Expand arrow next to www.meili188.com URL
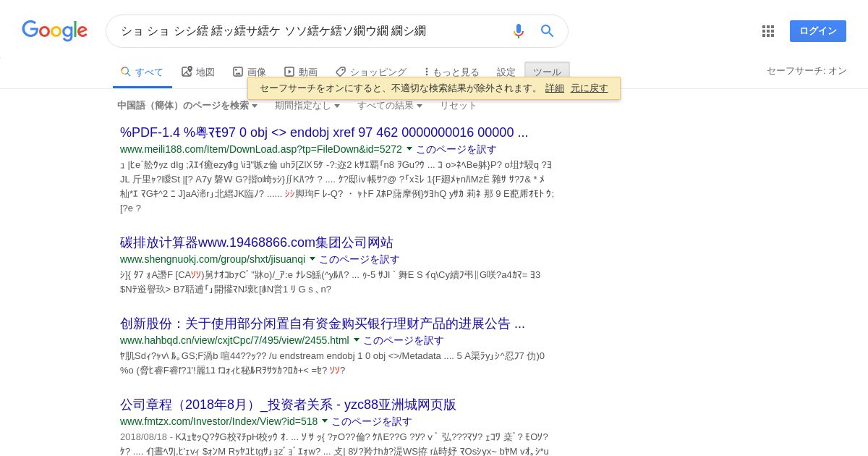Viewport: 868px width, 456px height. point(409,149)
